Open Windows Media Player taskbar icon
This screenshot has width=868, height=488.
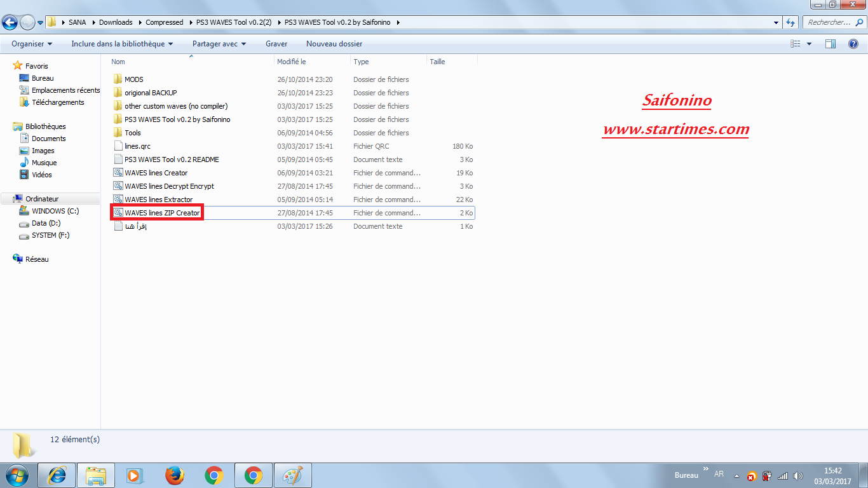tap(134, 475)
